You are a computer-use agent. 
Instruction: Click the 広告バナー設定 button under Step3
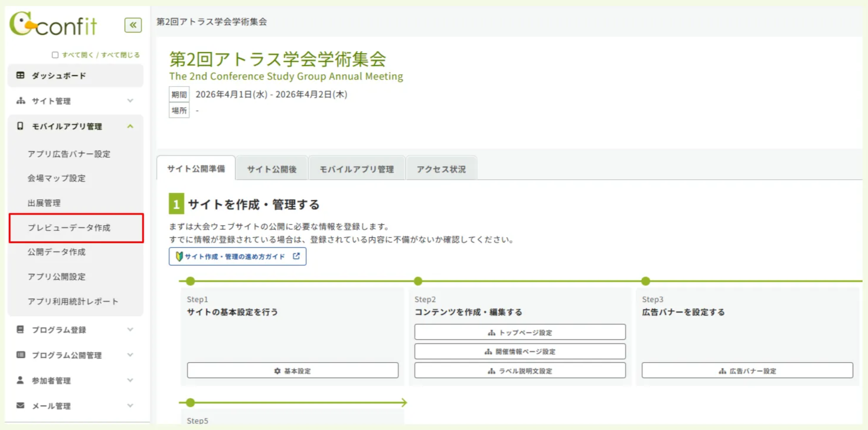coord(748,370)
